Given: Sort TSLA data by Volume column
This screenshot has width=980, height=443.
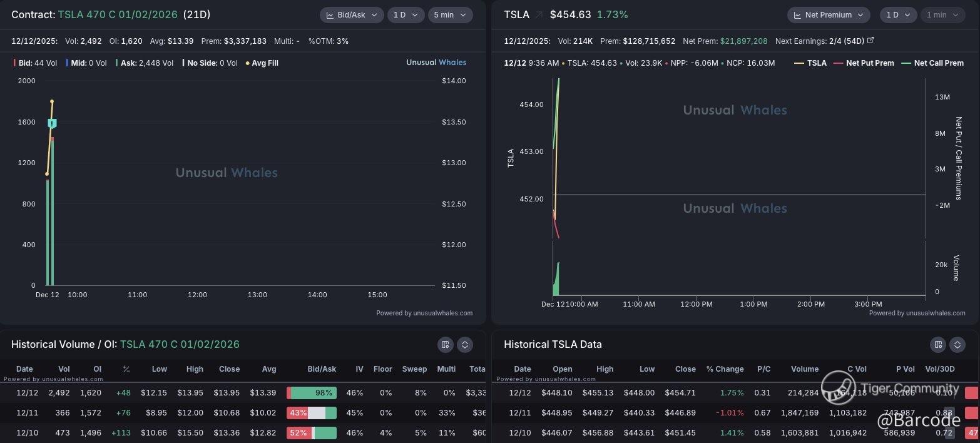Looking at the screenshot, I should pos(804,369).
